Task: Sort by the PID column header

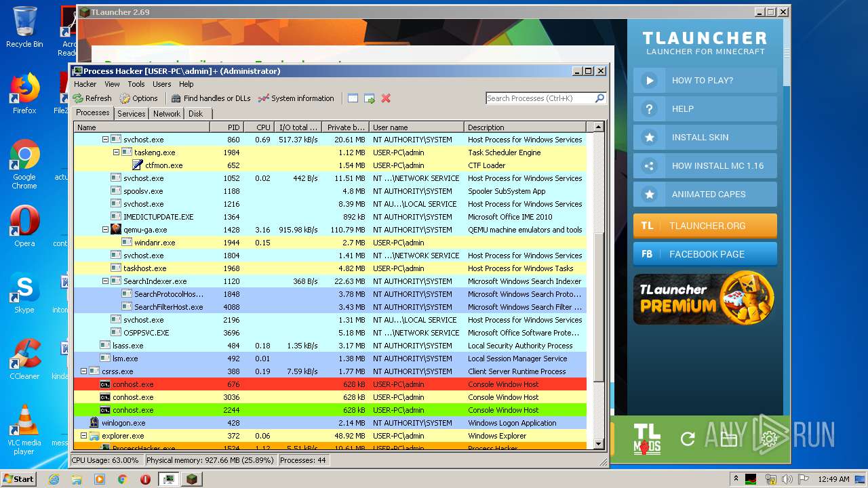Action: pyautogui.click(x=226, y=127)
